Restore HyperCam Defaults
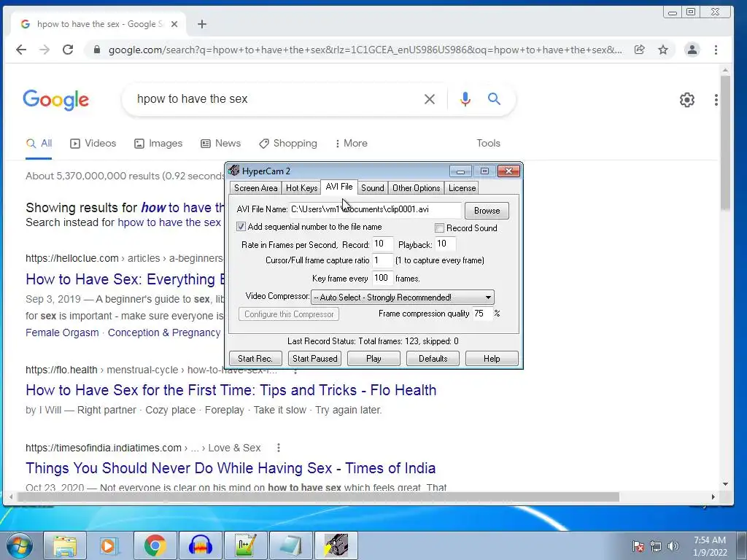 [433, 359]
